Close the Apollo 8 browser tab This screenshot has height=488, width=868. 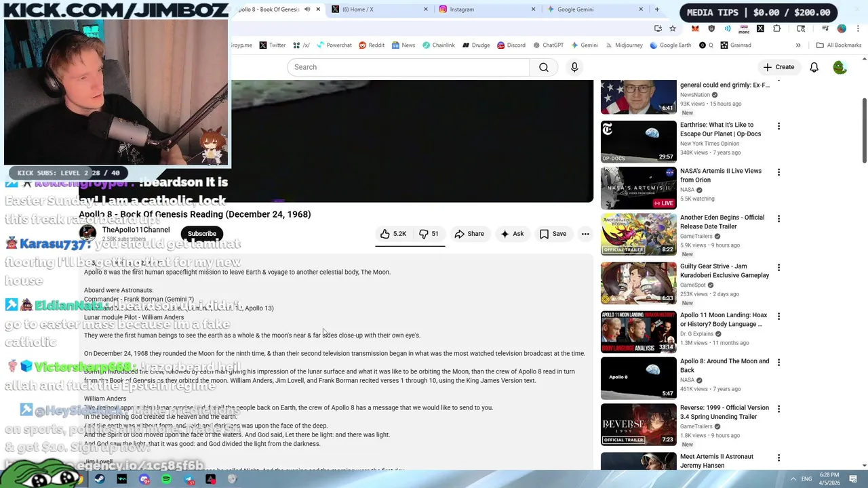click(318, 9)
